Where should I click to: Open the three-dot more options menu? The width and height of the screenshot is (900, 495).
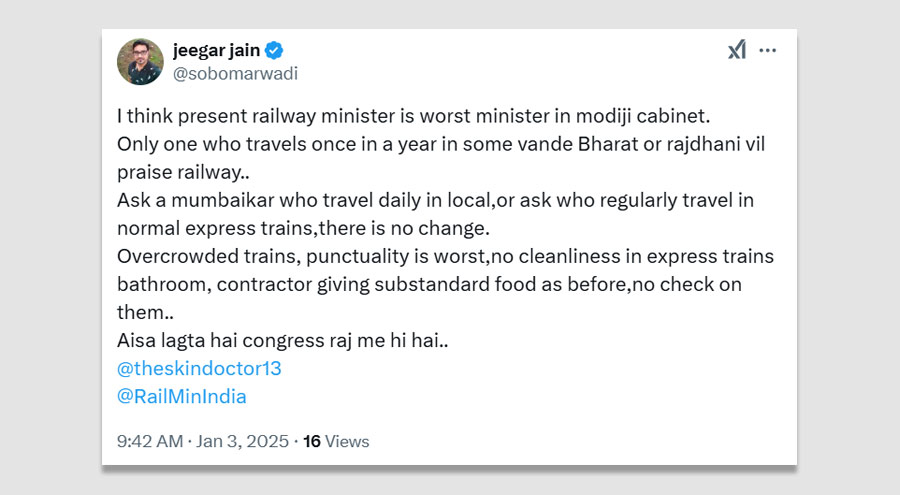click(x=768, y=50)
